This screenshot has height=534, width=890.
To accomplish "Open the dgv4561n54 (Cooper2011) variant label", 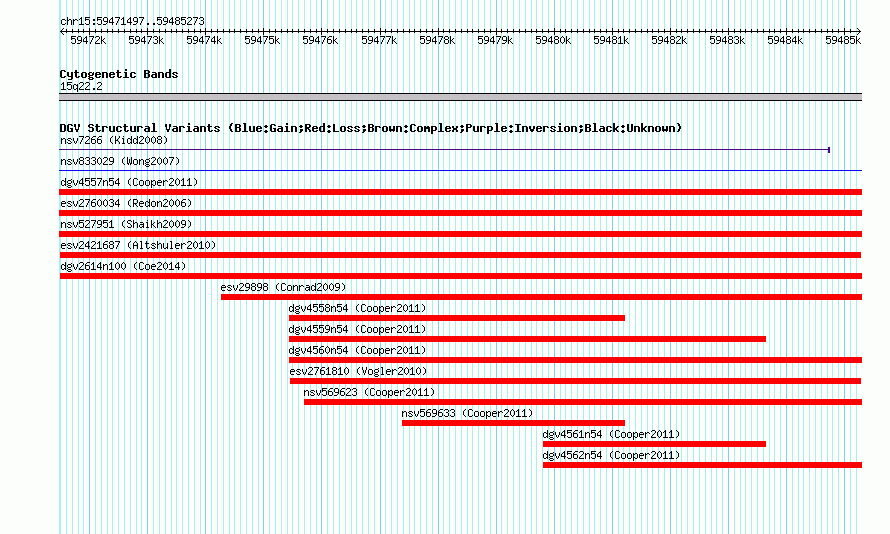I will point(611,434).
